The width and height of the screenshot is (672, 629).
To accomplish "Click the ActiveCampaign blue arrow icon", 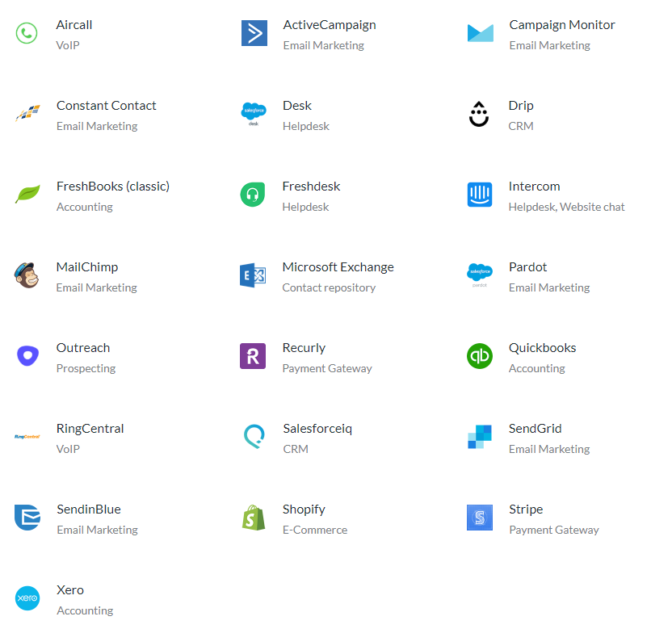I will click(x=254, y=33).
